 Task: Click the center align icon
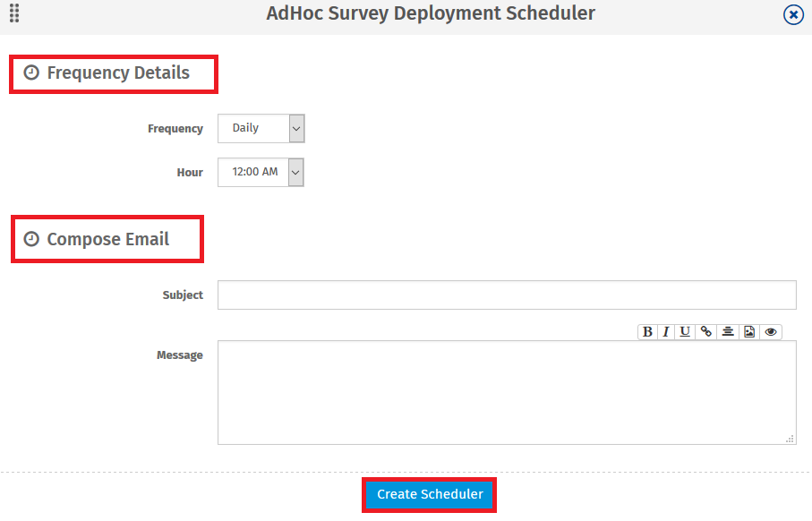pyautogui.click(x=728, y=331)
